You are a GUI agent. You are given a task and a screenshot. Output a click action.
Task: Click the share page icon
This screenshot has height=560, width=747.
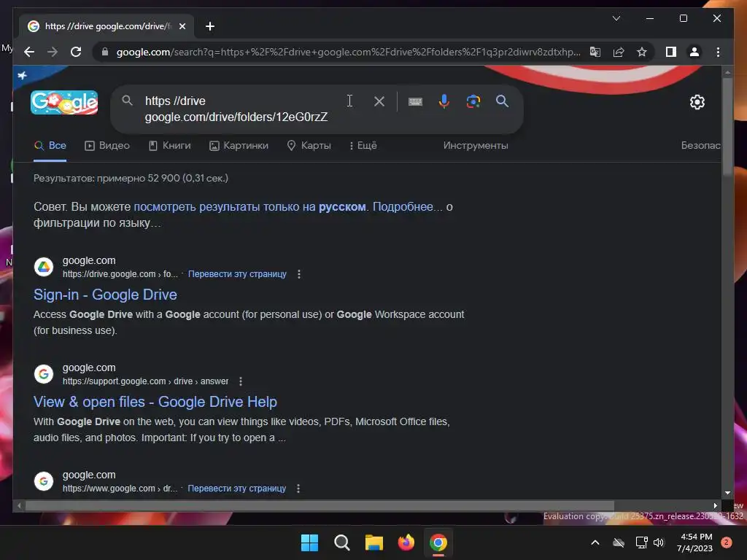(619, 52)
